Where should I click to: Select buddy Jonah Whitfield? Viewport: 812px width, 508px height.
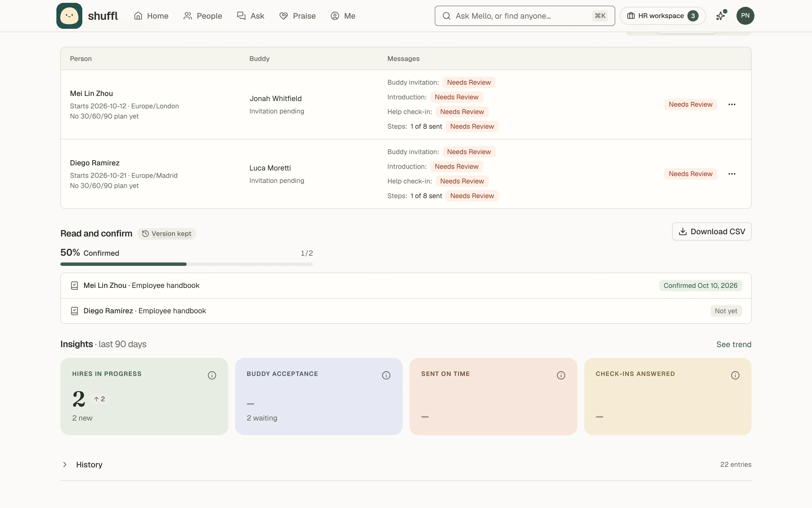(x=275, y=98)
